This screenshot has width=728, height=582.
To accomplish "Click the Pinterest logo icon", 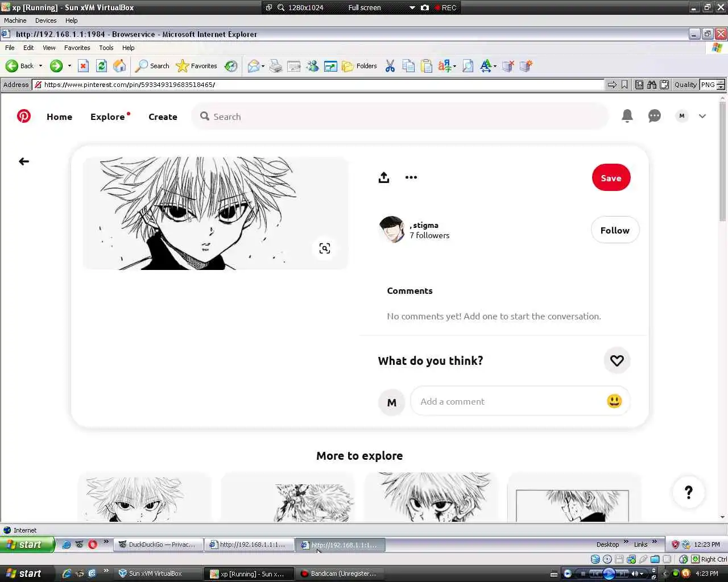I will [x=24, y=117].
